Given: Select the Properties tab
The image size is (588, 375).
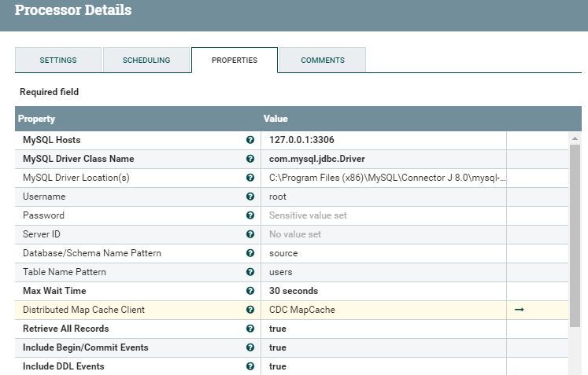Looking at the screenshot, I should [x=235, y=61].
